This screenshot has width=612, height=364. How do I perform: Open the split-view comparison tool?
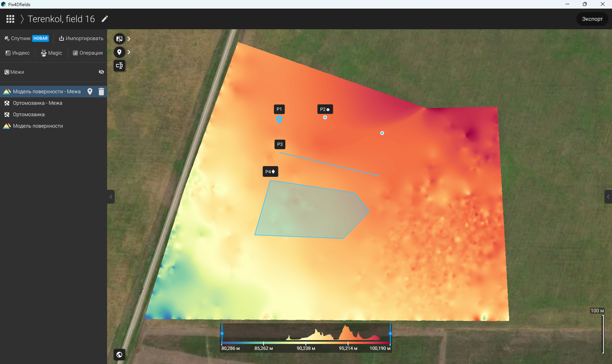[119, 39]
